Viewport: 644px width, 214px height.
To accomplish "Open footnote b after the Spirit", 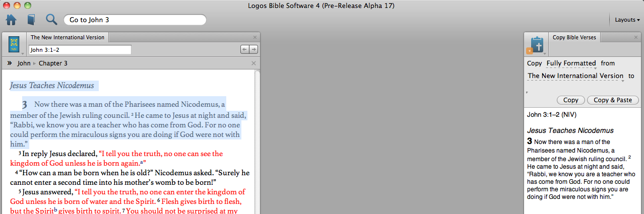I will tap(55, 210).
